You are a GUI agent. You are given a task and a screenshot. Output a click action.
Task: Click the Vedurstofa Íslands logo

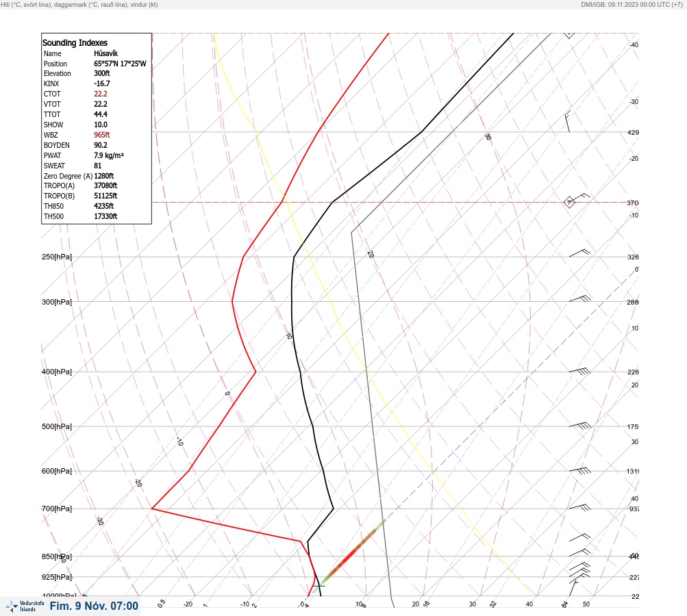24,606
